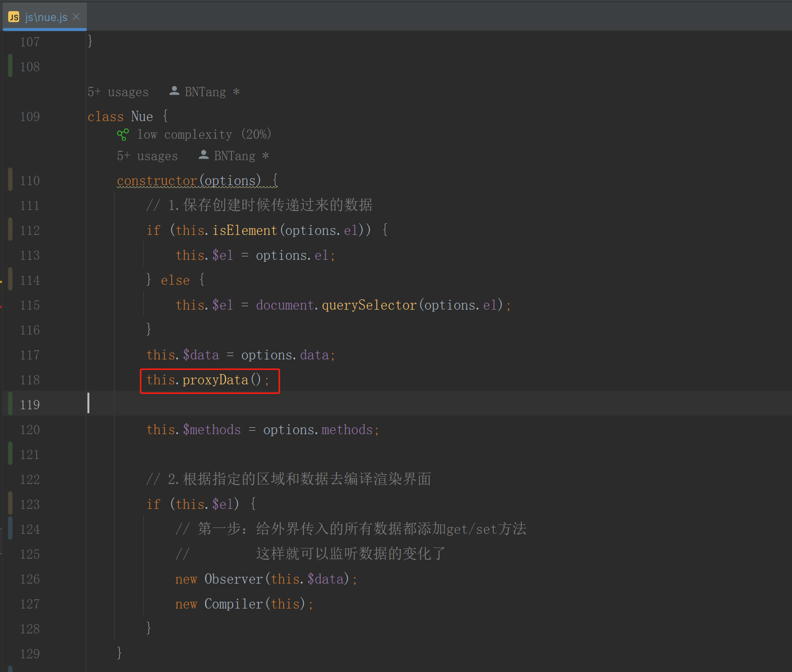Click 'querySelector' on line 115

pos(369,305)
